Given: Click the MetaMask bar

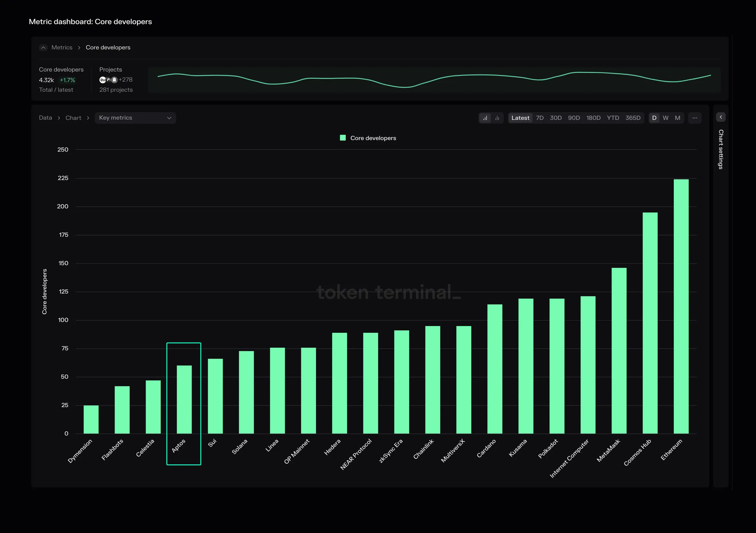Looking at the screenshot, I should coord(619,351).
